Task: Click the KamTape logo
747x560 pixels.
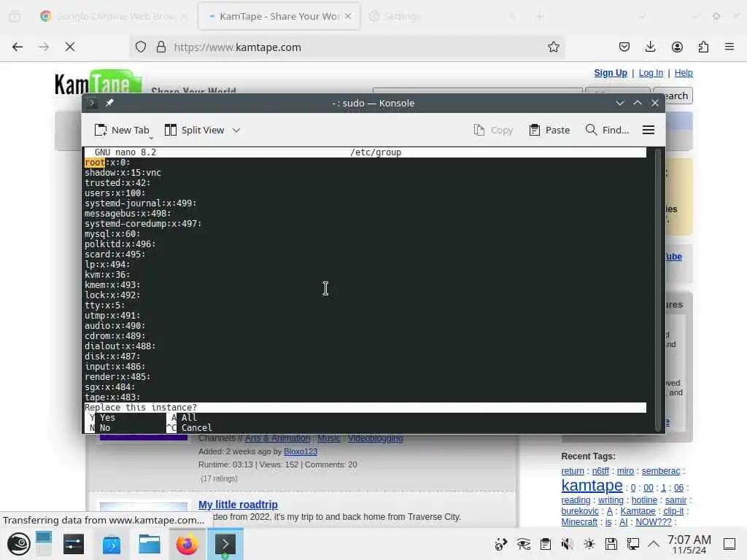Action: tap(98, 82)
